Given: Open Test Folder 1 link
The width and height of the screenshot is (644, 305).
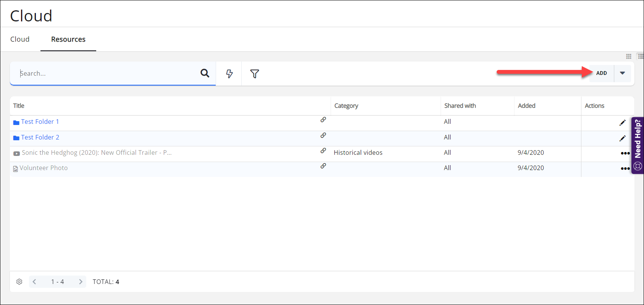Looking at the screenshot, I should (40, 122).
